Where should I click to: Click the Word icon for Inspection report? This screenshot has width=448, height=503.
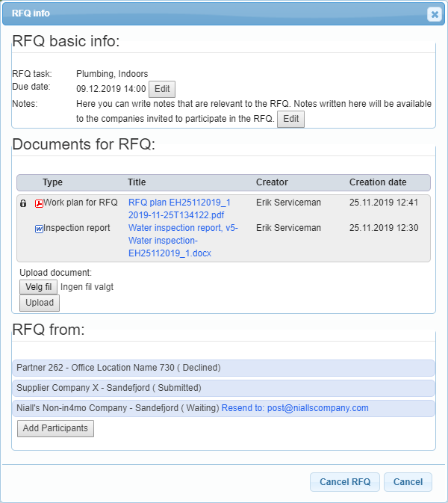pos(39,229)
